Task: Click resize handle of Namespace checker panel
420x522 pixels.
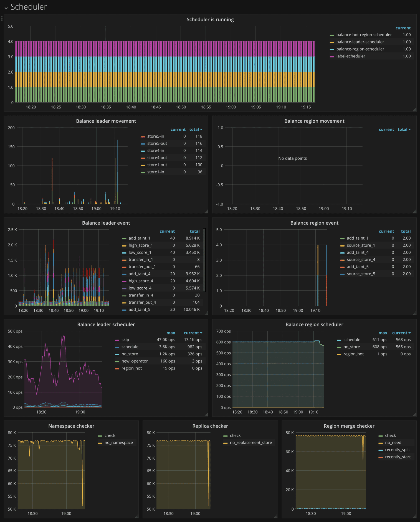Action: point(136,516)
